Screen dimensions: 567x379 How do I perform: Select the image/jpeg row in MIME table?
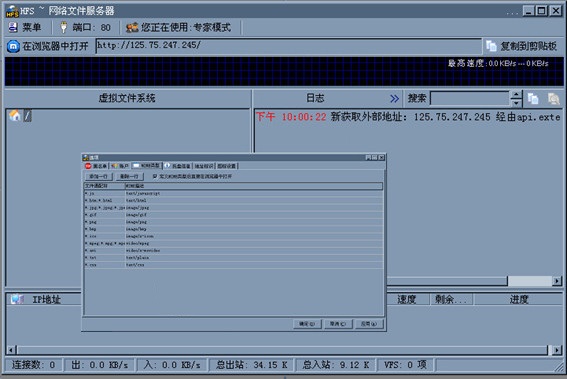pyautogui.click(x=233, y=208)
